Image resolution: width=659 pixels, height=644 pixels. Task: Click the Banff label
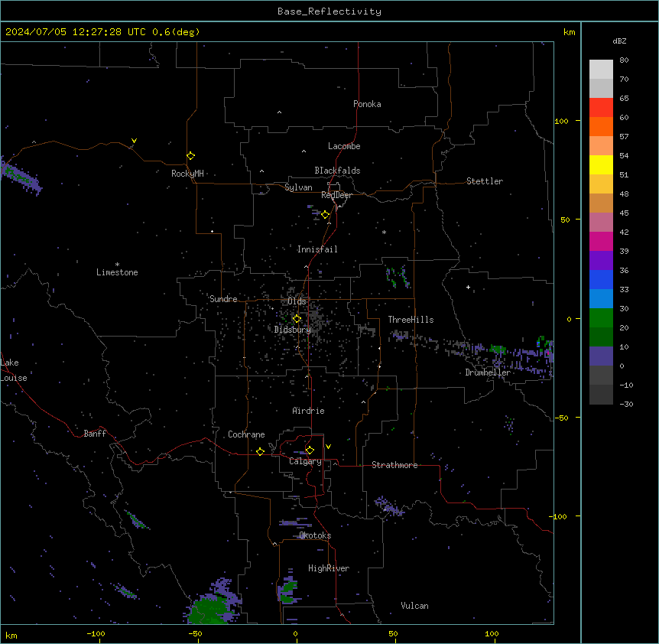[95, 434]
